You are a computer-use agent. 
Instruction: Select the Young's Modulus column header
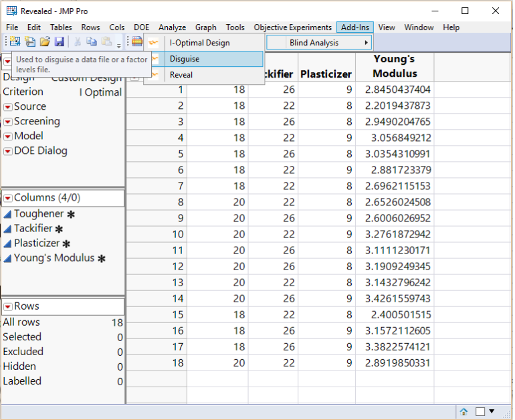tap(395, 66)
